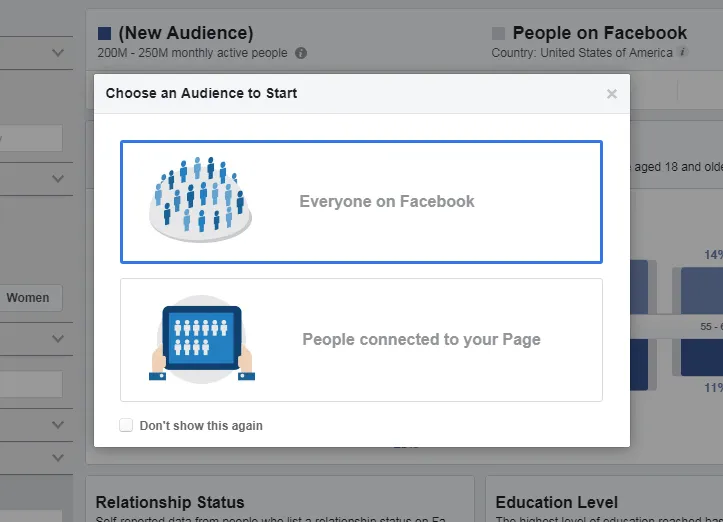Check the Don't show this again box

coord(126,425)
